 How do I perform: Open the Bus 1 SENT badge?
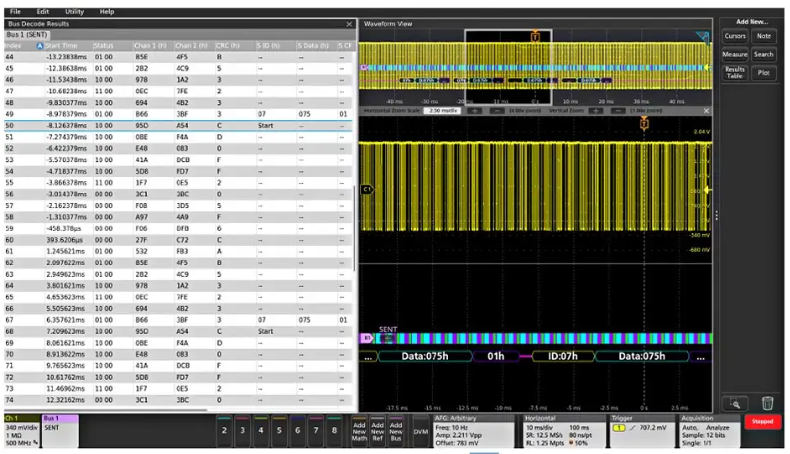click(60, 431)
